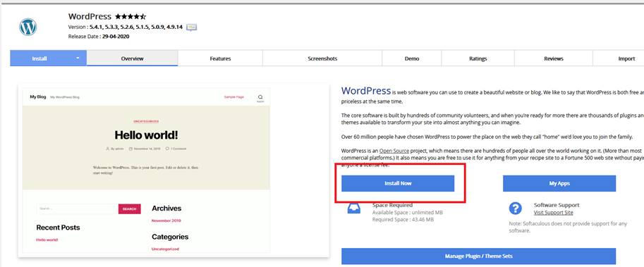Click the Software Support question mark icon
The image size is (644, 267).
(x=515, y=209)
